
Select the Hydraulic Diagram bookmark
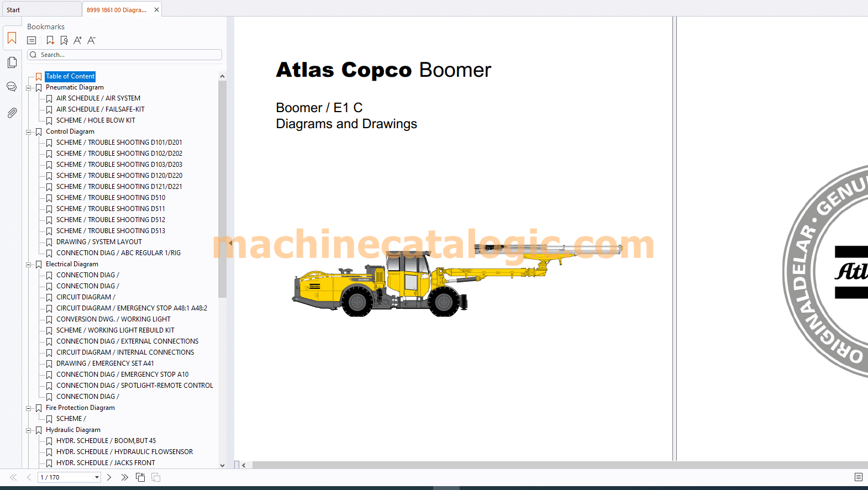click(73, 430)
